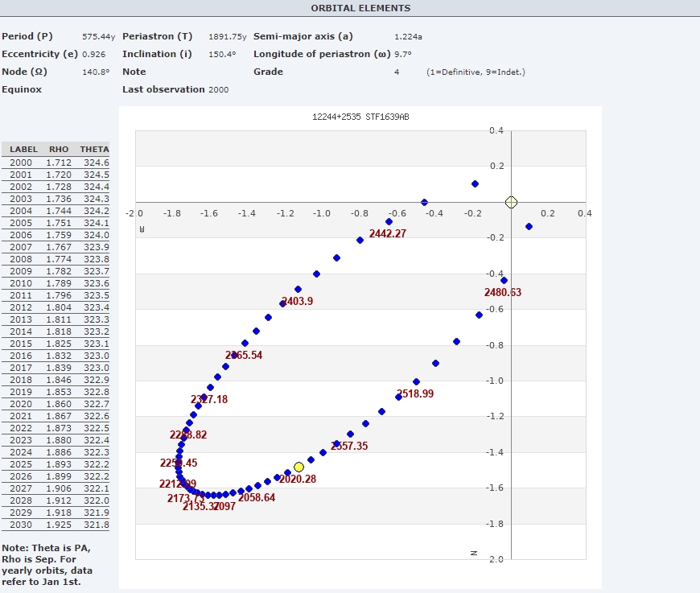Viewport: 700px width, 593px height.
Task: Select the blue orbit point labeled 2480.63
Action: point(504,280)
